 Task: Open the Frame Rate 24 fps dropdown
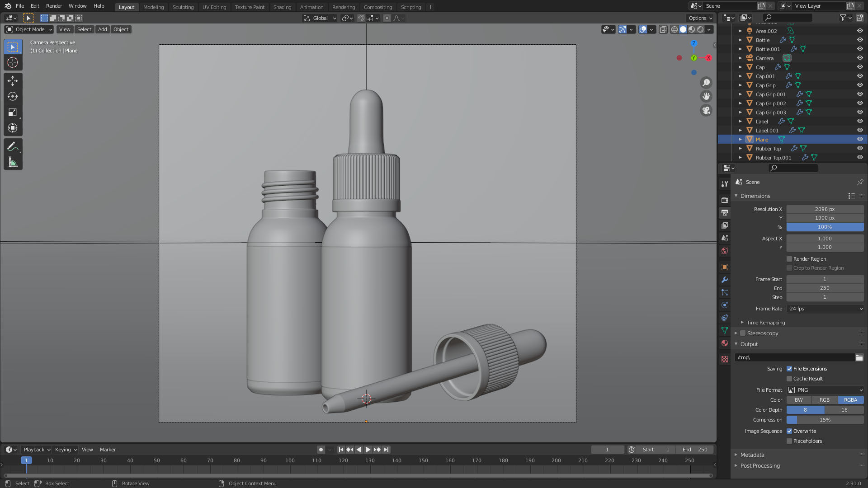point(825,309)
